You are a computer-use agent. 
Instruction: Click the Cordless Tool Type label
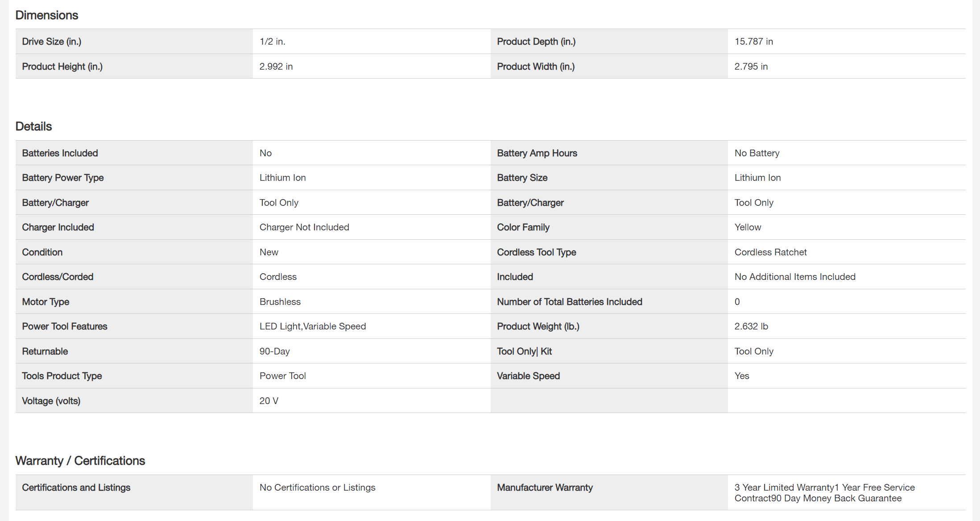click(537, 252)
